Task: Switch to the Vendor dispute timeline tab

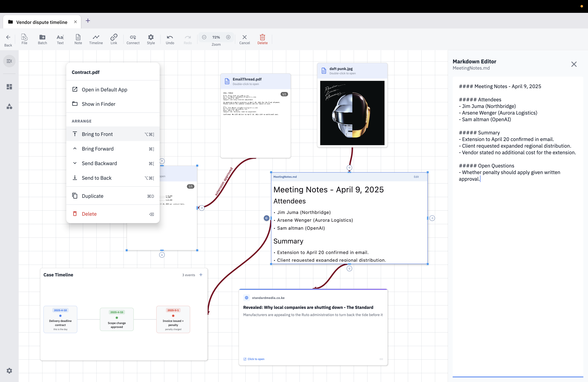Action: point(41,22)
